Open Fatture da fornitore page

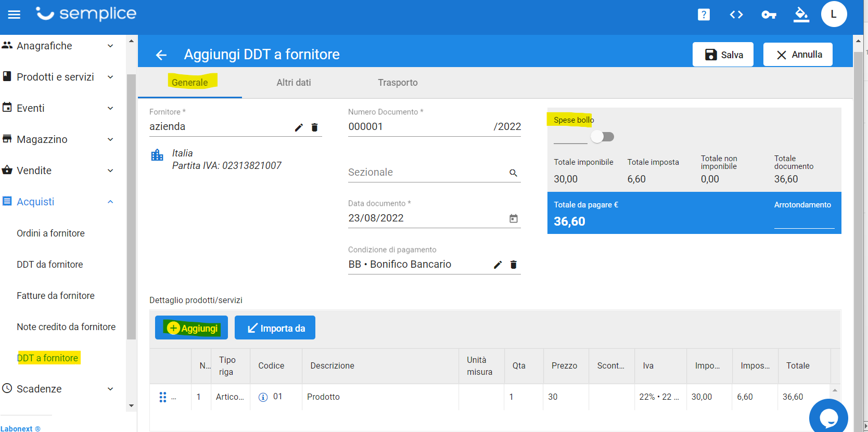56,296
